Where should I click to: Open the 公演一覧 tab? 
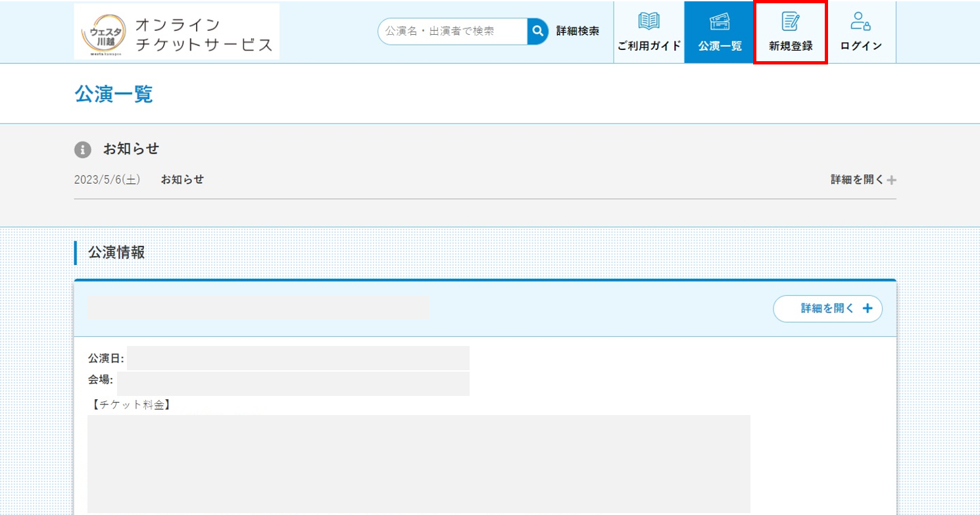click(x=720, y=32)
